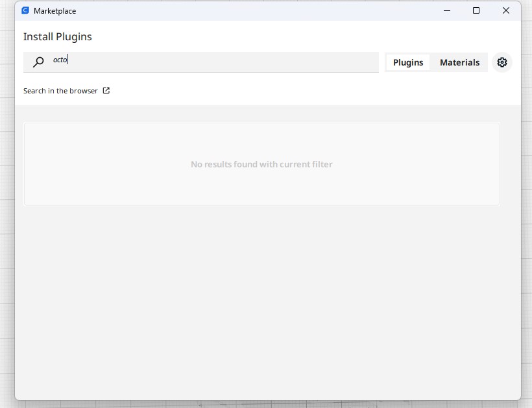
Task: Open the marketplace settings gear
Action: coord(502,62)
